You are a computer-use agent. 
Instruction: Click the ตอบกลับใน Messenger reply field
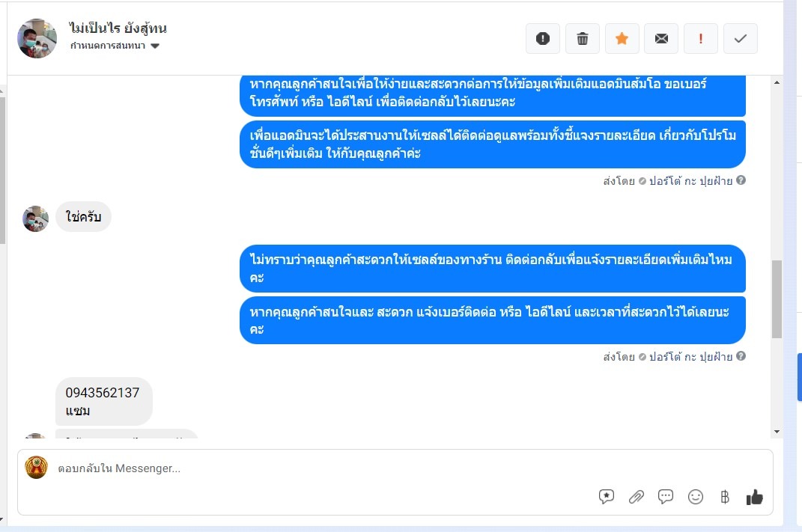tap(395, 468)
